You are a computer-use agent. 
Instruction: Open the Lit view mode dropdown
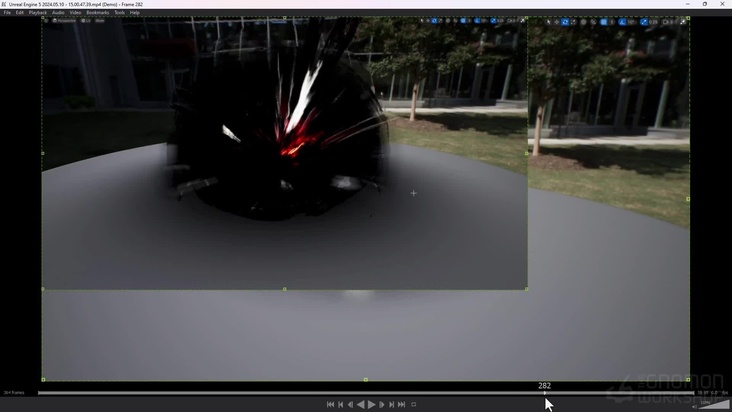(86, 20)
